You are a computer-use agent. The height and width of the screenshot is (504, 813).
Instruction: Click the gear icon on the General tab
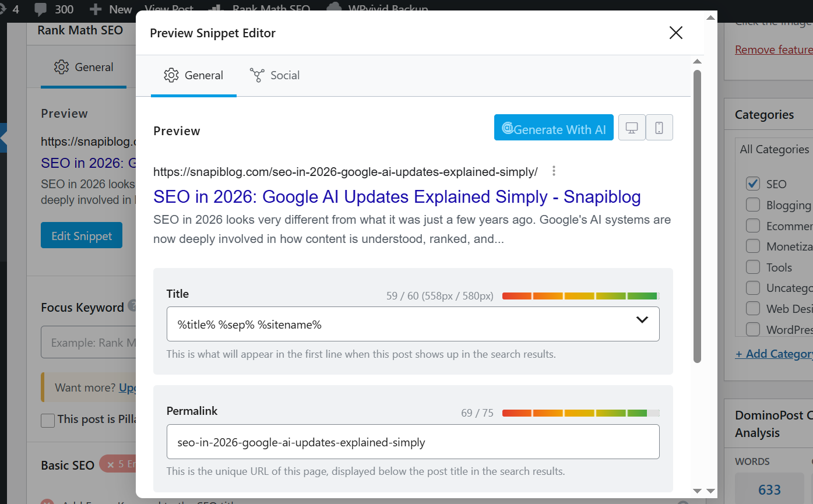[171, 75]
